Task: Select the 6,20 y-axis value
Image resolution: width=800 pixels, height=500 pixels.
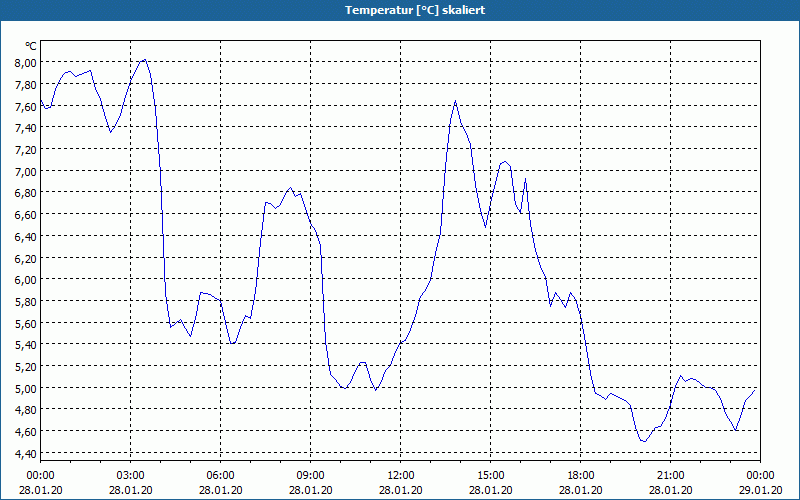Action: [26, 258]
